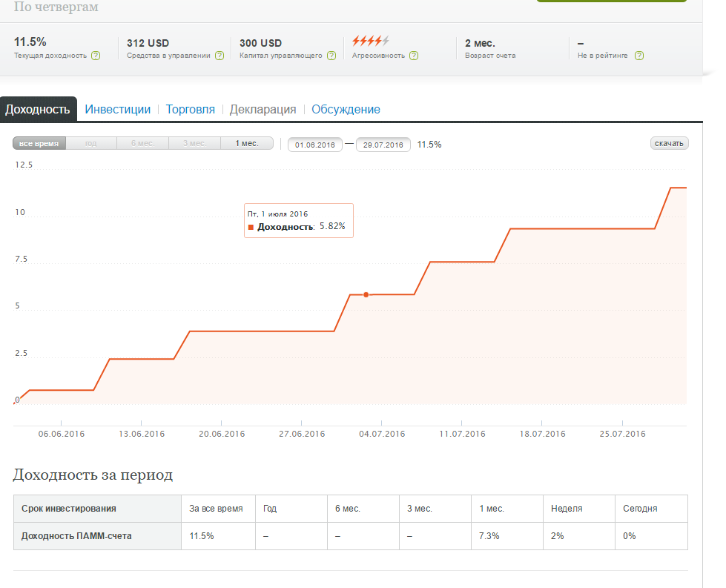
Task: Select the '3 мес.' period button
Action: pos(194,144)
